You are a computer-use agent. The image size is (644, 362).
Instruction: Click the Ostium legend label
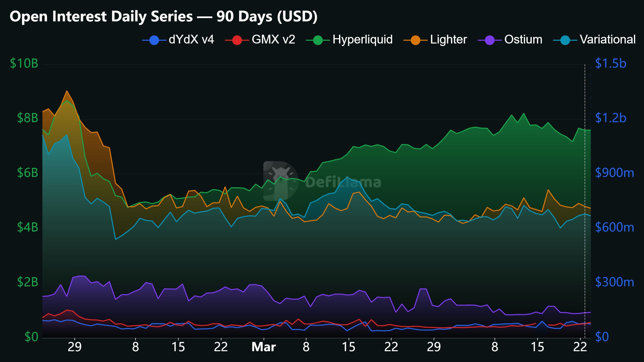coord(523,39)
